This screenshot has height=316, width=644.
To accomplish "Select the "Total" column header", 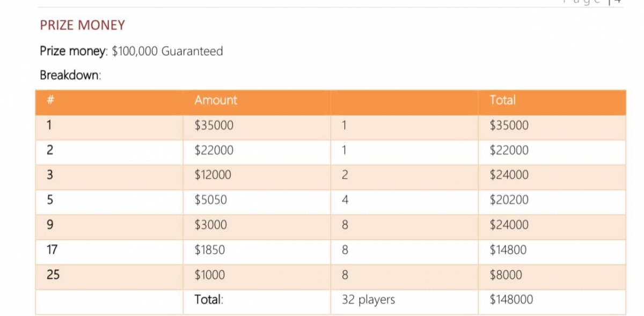I will pos(502,100).
